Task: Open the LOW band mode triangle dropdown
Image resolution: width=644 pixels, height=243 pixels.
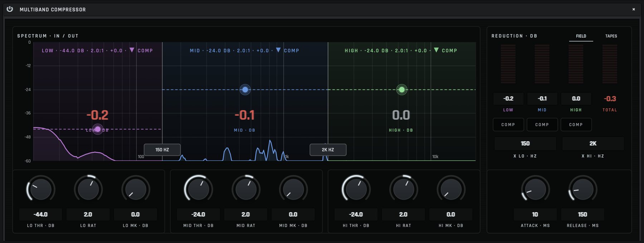Action: tap(132, 50)
